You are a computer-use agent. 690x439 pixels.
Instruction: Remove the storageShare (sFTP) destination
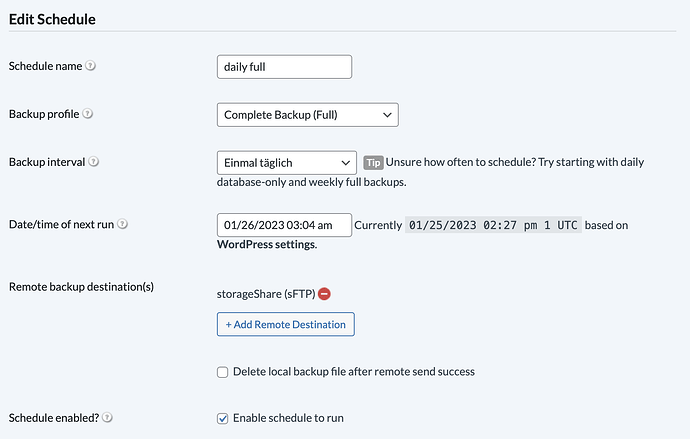point(324,294)
